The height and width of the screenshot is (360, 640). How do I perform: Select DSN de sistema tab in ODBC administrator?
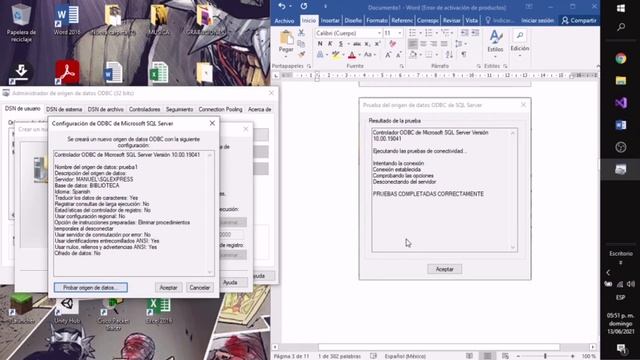point(64,109)
